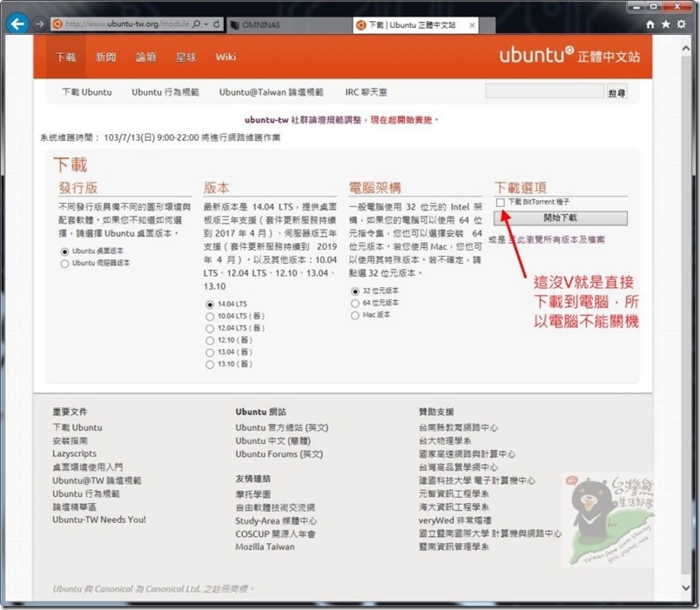The width and height of the screenshot is (700, 610).
Task: Select the 13.10 (舊) version radio
Action: pos(210,365)
